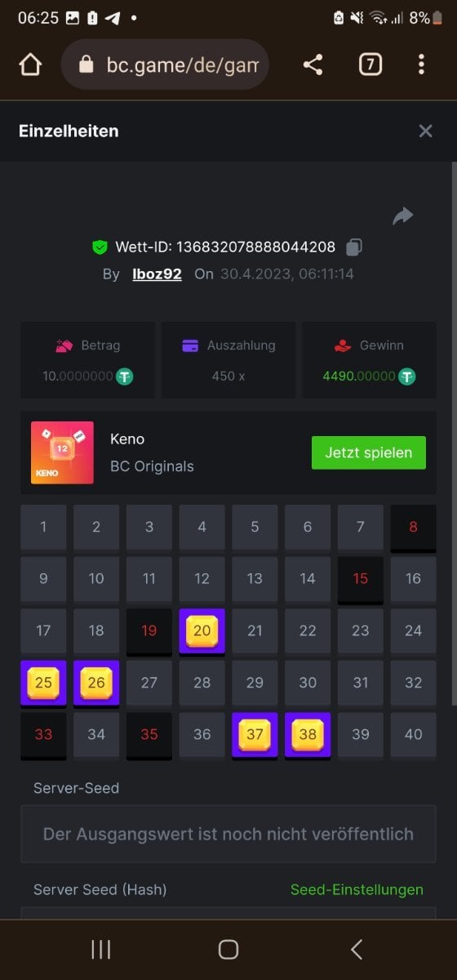Select the gem tile number 25

[43, 683]
